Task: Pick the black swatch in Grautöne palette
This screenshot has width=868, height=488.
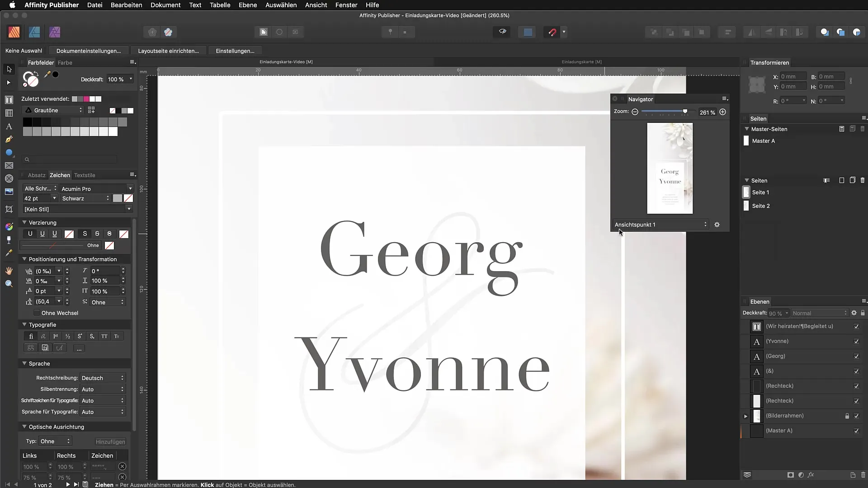Action: pyautogui.click(x=27, y=122)
